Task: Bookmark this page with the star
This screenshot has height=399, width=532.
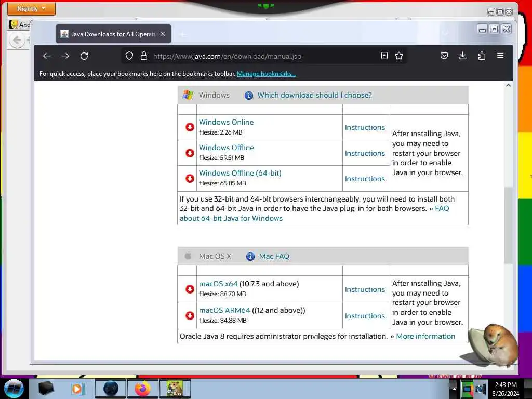Action: click(x=399, y=56)
